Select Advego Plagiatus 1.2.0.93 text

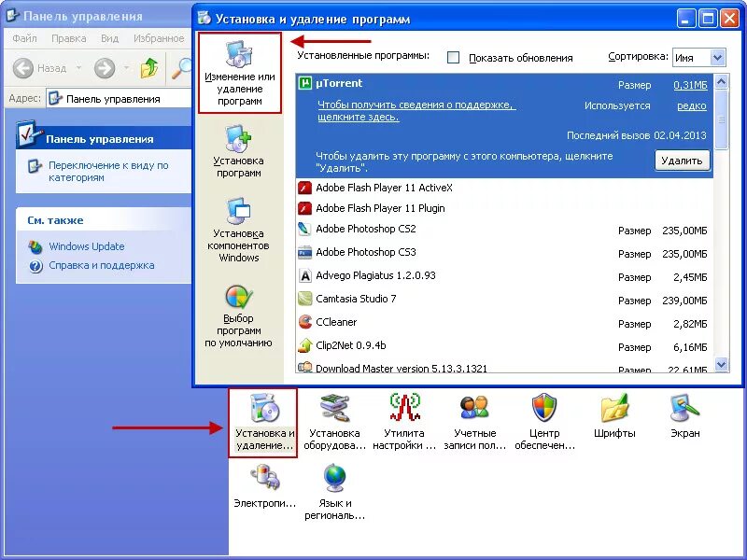(x=375, y=275)
